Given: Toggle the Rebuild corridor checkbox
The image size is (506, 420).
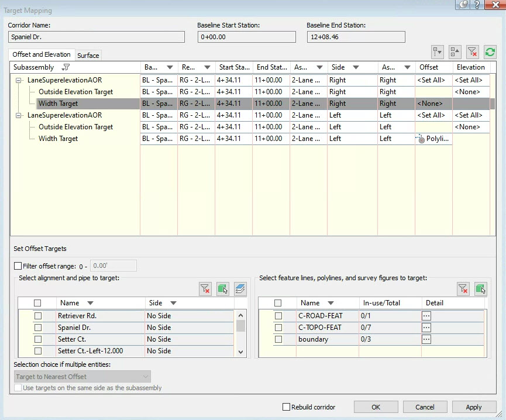Looking at the screenshot, I should (x=286, y=407).
